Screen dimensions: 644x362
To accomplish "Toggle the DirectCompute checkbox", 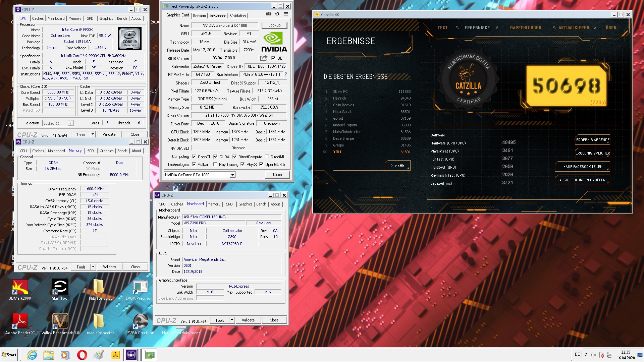I will tap(234, 157).
